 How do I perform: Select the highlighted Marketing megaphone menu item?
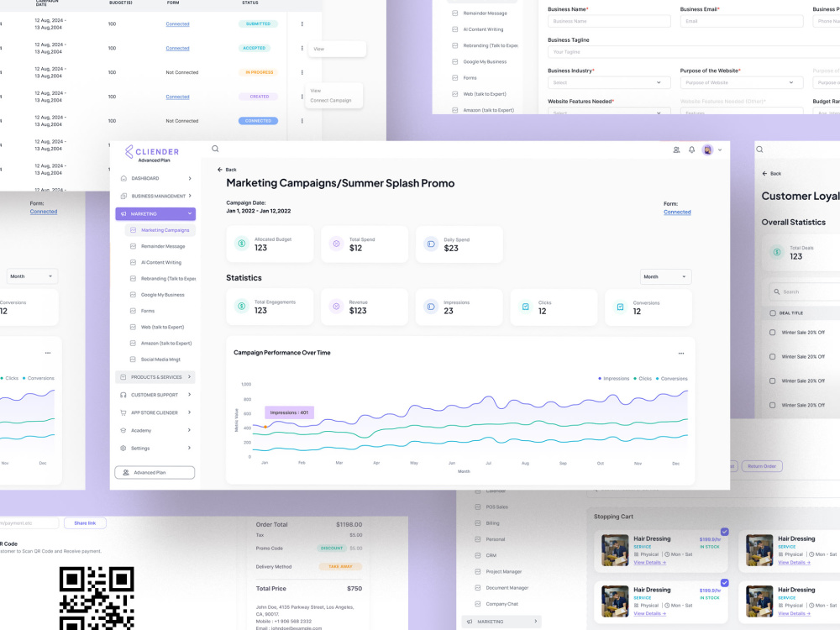[155, 213]
